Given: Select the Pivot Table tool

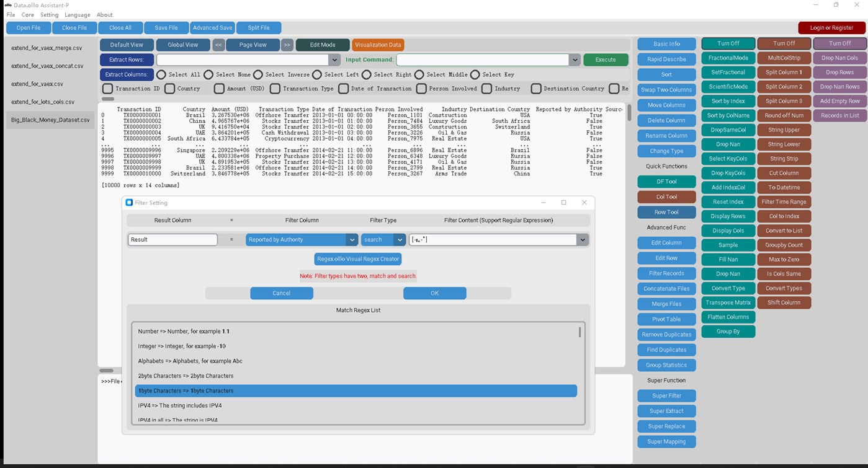Looking at the screenshot, I should tap(666, 319).
